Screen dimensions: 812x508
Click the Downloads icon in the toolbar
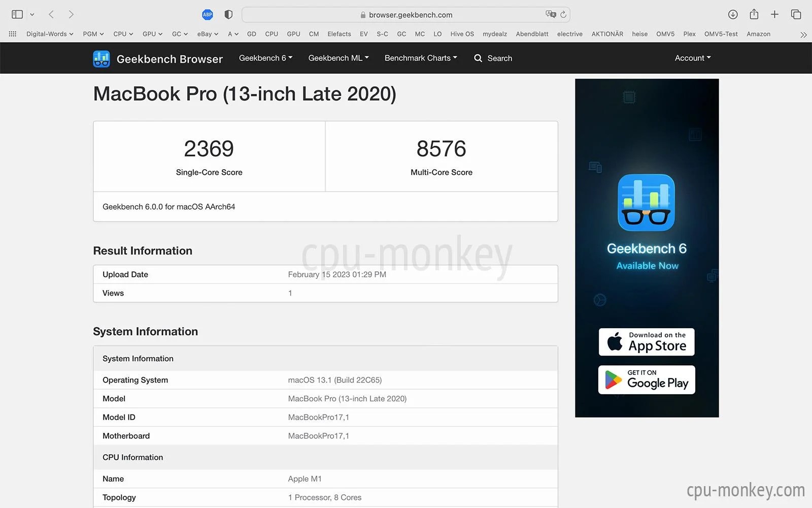coord(733,14)
